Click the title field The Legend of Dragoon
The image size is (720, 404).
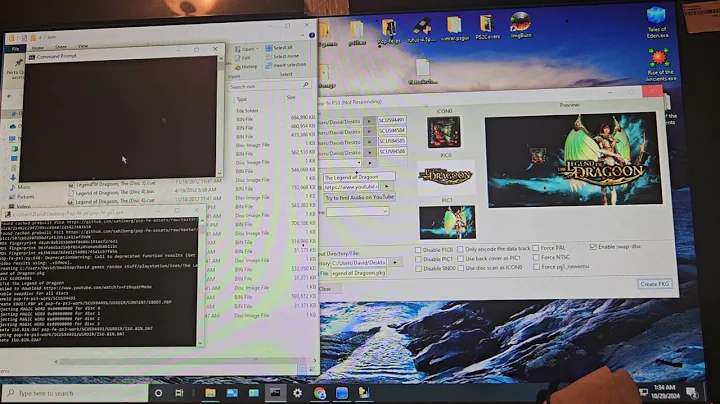[x=359, y=177]
